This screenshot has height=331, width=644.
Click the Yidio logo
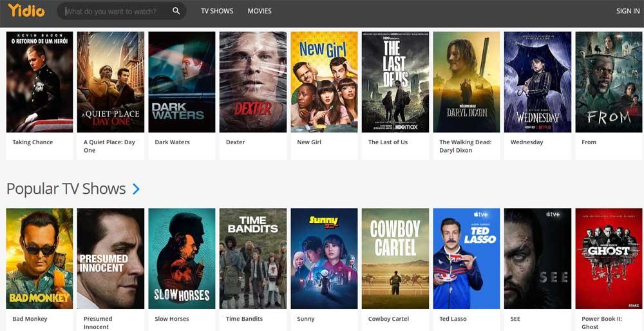[26, 10]
